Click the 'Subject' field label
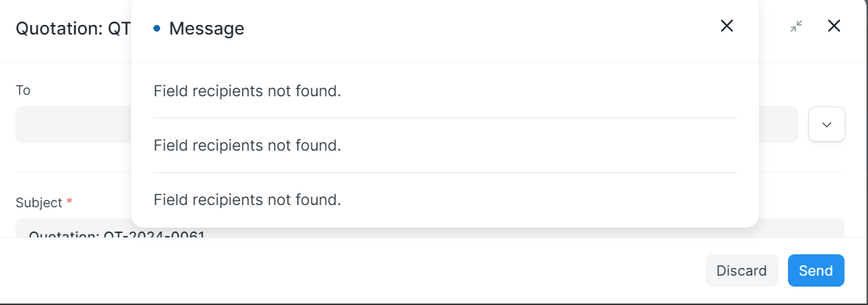Image resolution: width=868 pixels, height=305 pixels. coord(39,203)
